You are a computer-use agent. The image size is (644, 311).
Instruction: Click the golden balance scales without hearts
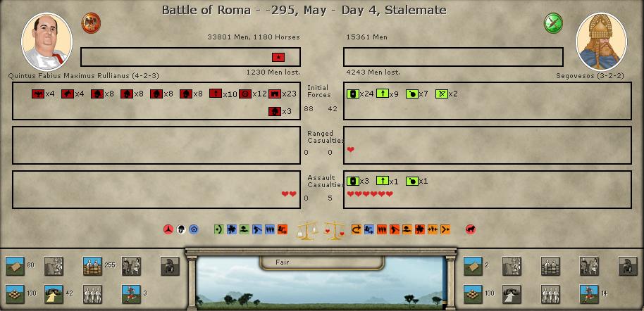point(306,230)
